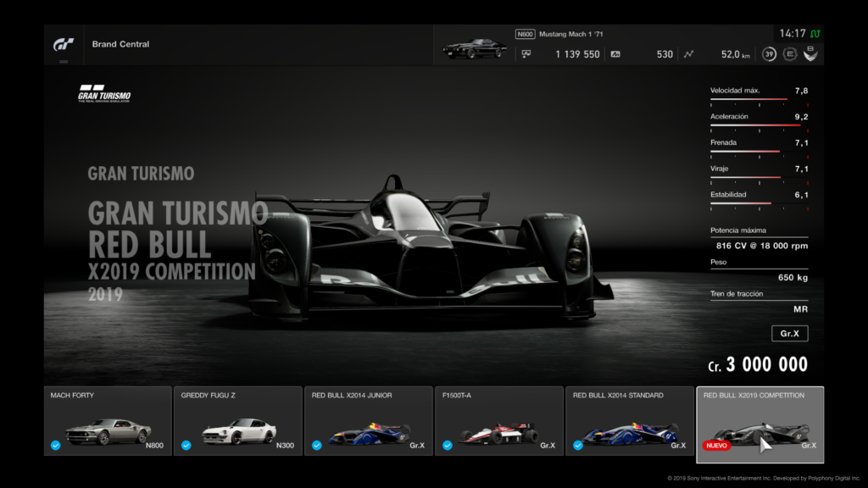Click the Gran Turismo GT logo icon

(64, 43)
